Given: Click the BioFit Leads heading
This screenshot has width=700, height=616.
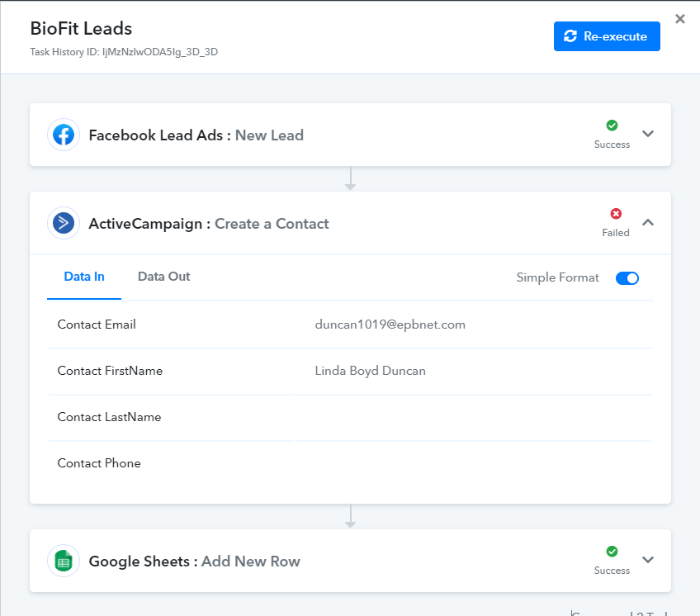Looking at the screenshot, I should click(x=81, y=29).
